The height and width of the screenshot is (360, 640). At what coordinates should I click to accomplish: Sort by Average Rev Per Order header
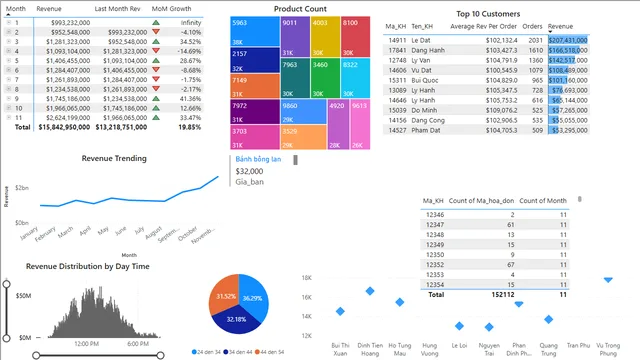tap(483, 26)
